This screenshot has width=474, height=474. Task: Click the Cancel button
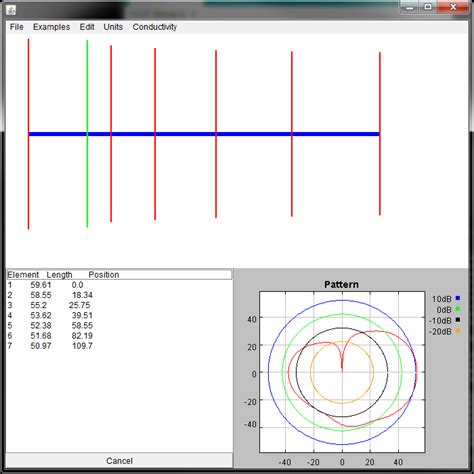tap(119, 461)
